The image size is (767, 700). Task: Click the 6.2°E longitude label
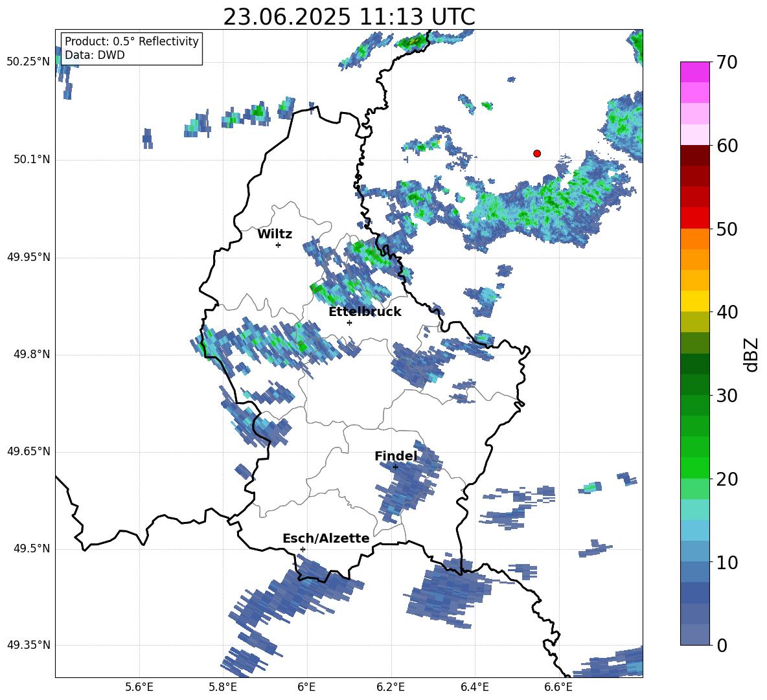[x=391, y=687]
